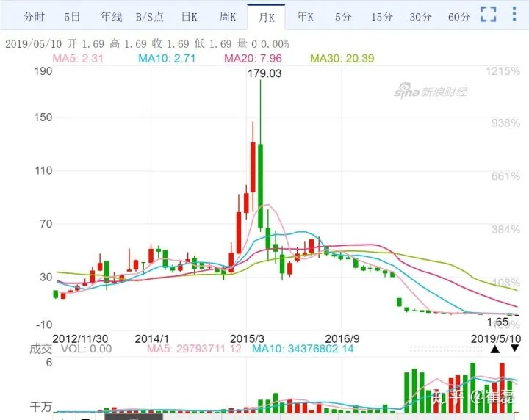The width and height of the screenshot is (529, 420).
Task: Select the 日K daily candlestick tab
Action: (x=190, y=16)
